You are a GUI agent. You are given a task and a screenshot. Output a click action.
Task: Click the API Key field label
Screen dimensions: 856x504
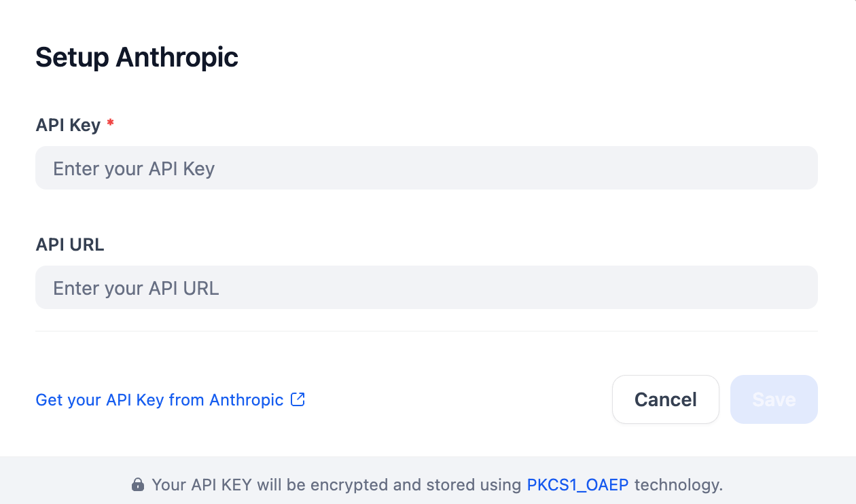[x=68, y=125]
